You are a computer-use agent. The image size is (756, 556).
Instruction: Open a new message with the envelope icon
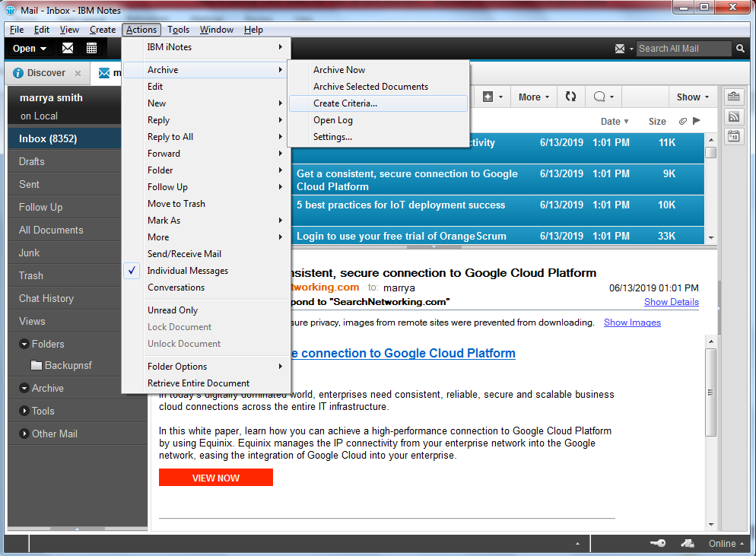[67, 48]
